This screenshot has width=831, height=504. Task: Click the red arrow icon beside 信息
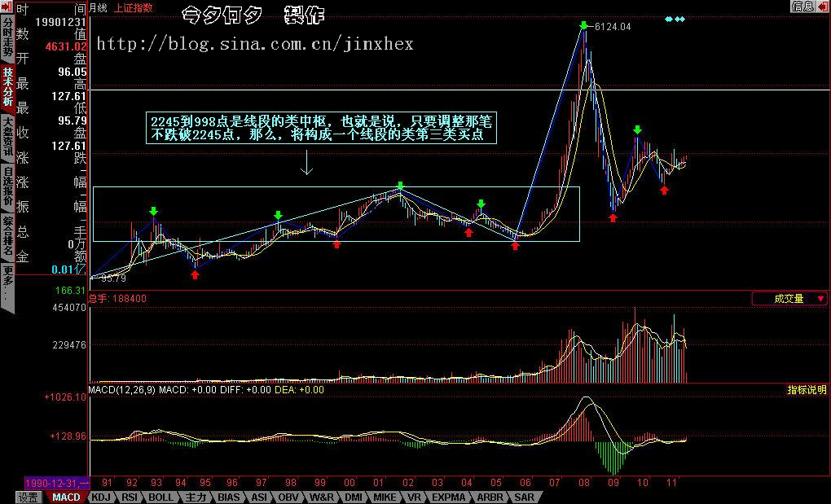click(x=823, y=7)
